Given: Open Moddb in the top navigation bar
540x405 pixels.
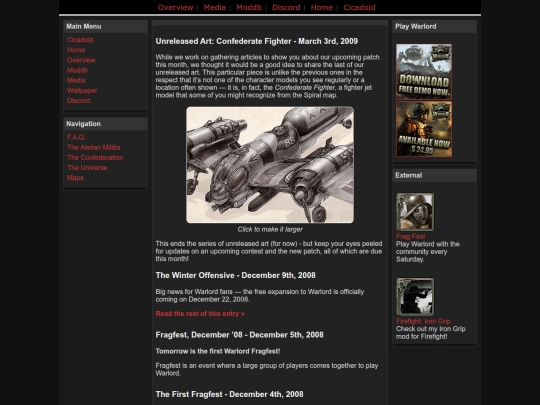Looking at the screenshot, I should tap(249, 7).
